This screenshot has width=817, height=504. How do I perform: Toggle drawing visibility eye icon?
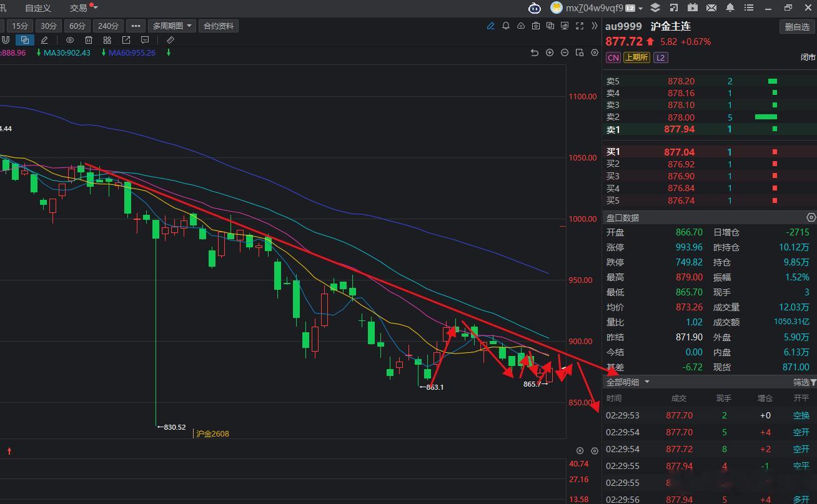pos(70,40)
